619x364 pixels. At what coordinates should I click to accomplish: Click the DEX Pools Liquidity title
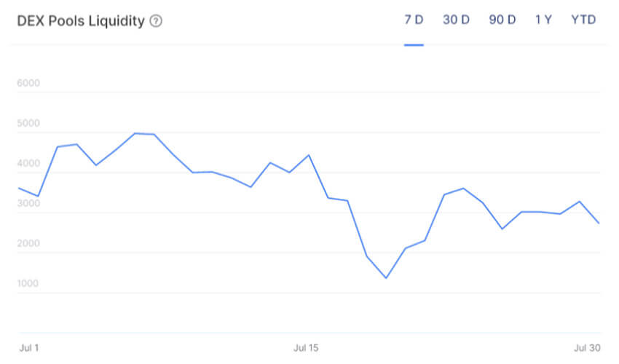[80, 20]
